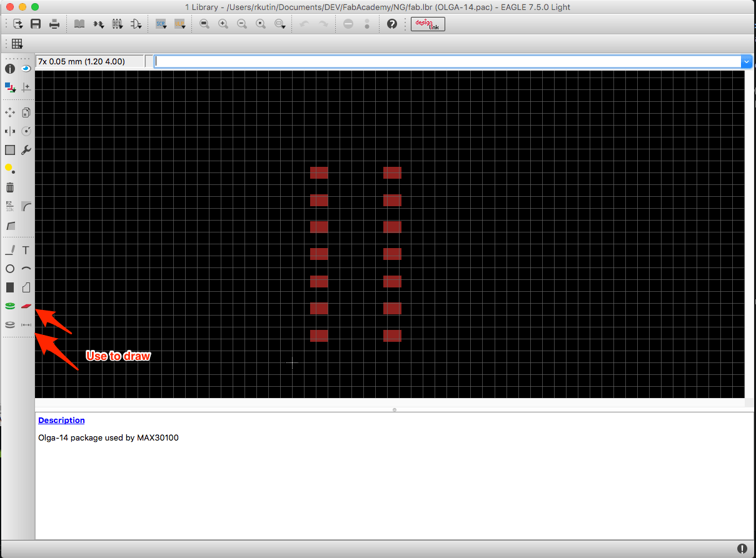This screenshot has height=558, width=756.
Task: Select the Hole tool
Action: click(10, 325)
